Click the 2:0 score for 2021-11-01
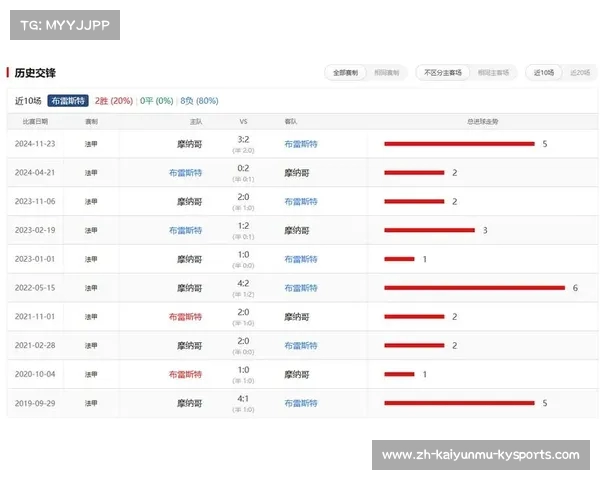The width and height of the screenshot is (600, 480). (243, 312)
